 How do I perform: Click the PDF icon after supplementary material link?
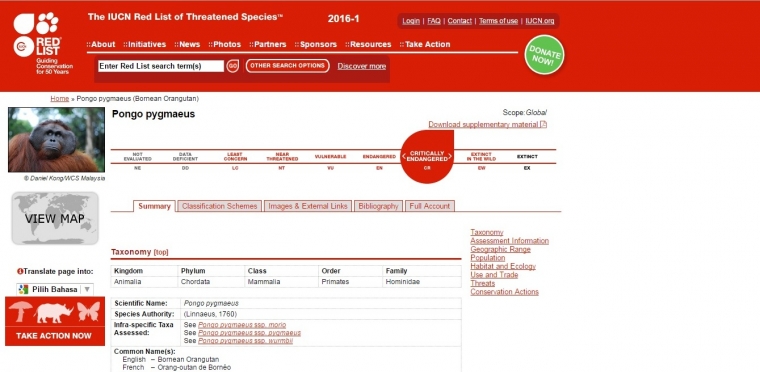[544, 125]
